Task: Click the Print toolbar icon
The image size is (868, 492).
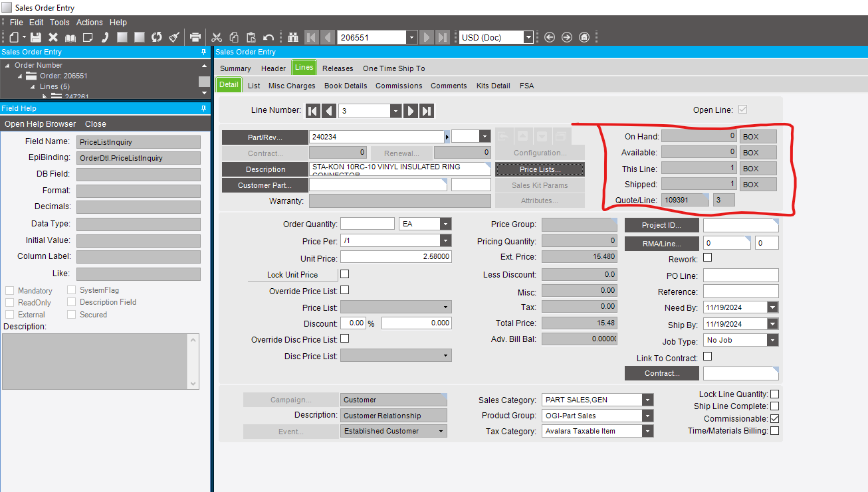Action: (x=195, y=37)
